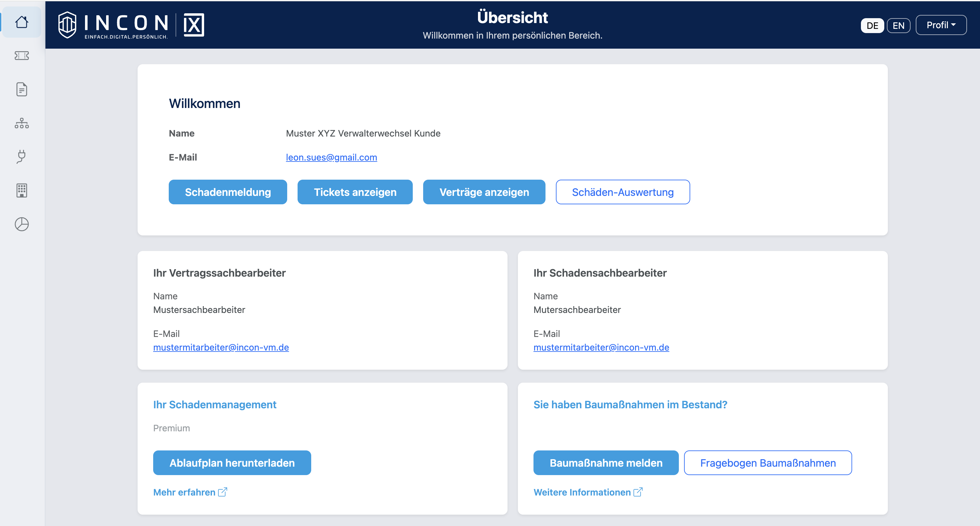Screen dimensions: 980x526
Task: Expand the Profil dropdown
Action: coord(941,25)
